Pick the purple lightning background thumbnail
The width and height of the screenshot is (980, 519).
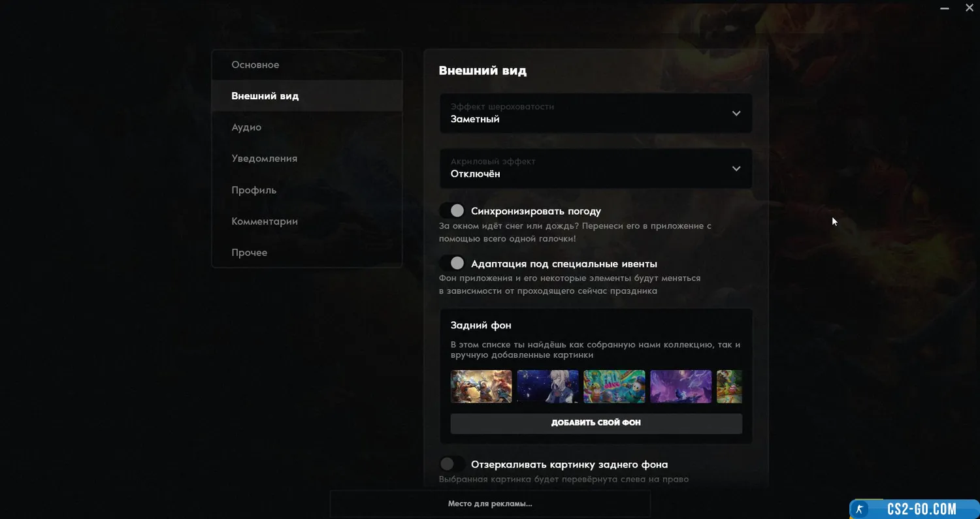pyautogui.click(x=681, y=386)
